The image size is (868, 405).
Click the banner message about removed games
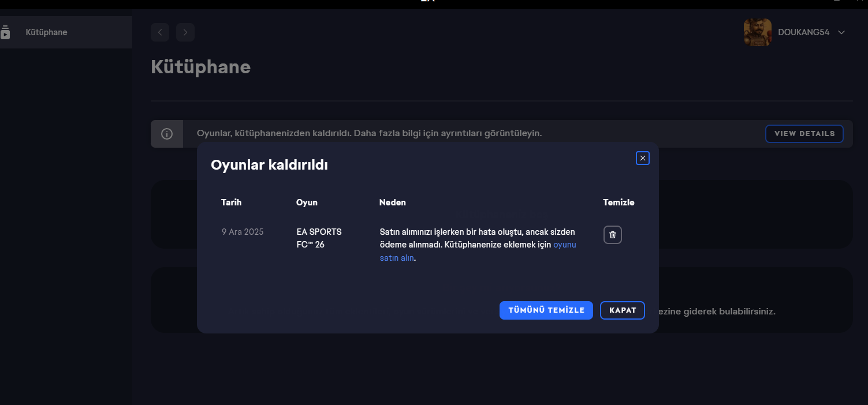point(369,133)
